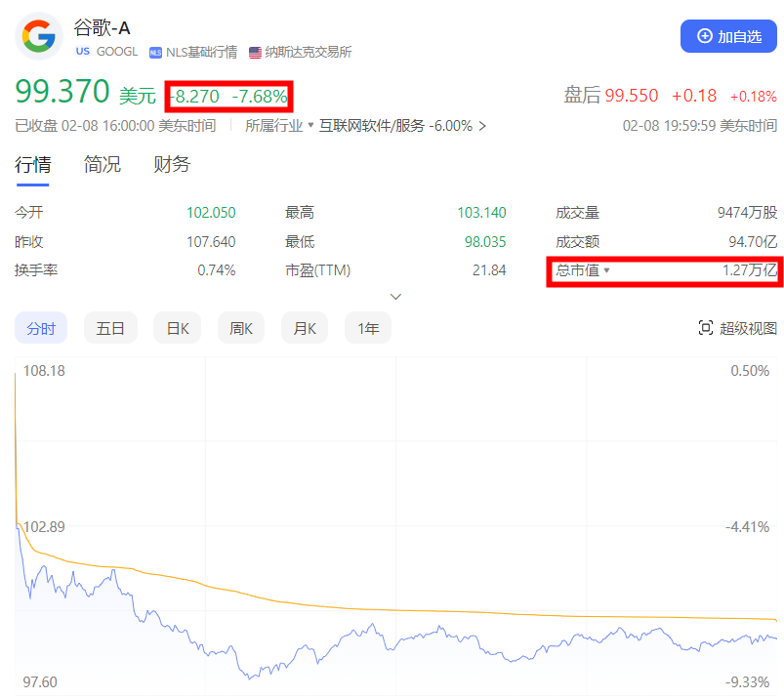
Task: Click the intraday price line chart area
Action: [x=395, y=525]
